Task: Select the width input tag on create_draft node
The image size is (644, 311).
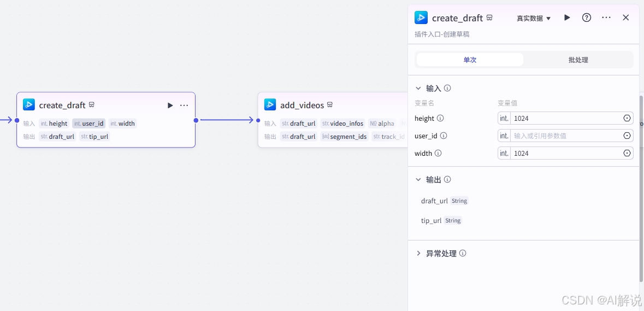Action: (122, 124)
